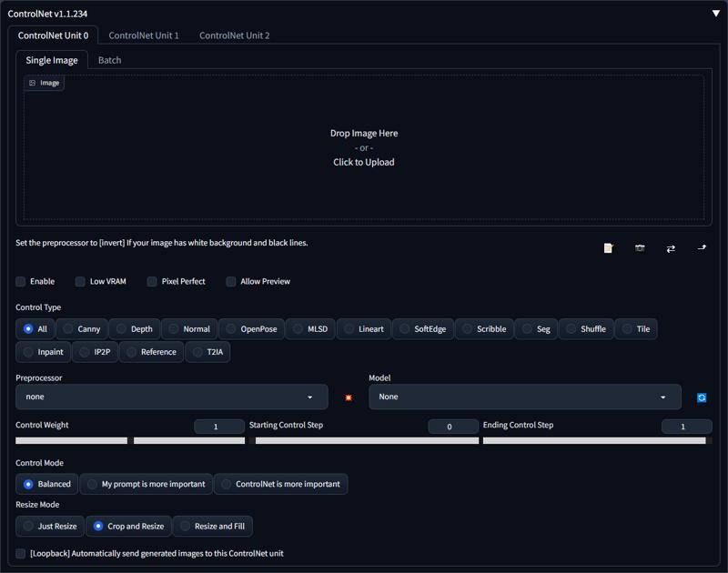Select the Seg control type
This screenshot has height=573, width=728.
(536, 329)
